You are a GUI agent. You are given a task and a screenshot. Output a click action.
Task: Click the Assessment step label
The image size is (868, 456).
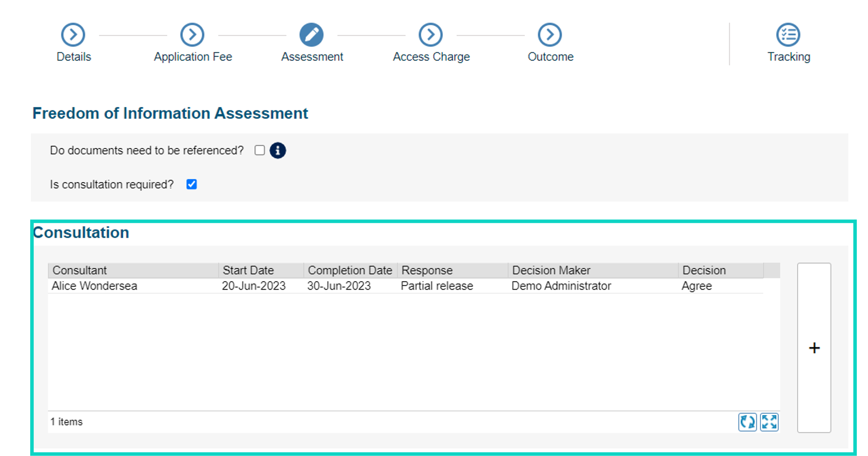click(312, 57)
